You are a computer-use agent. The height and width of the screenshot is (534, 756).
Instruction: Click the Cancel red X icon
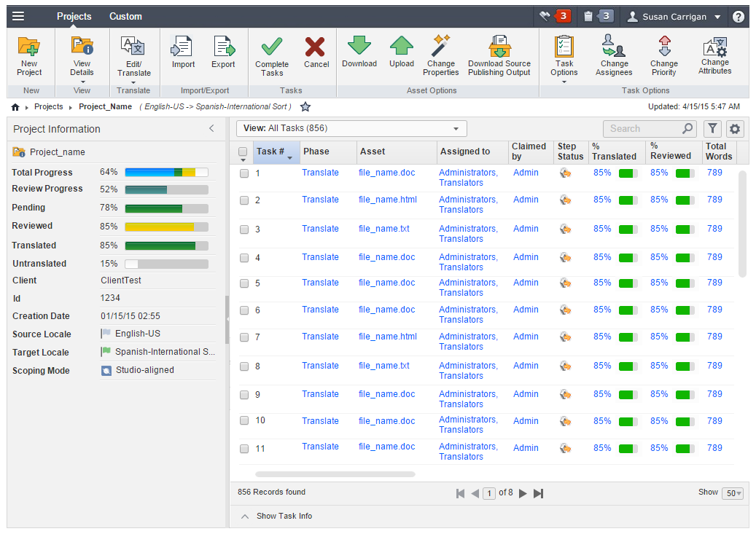pos(316,47)
